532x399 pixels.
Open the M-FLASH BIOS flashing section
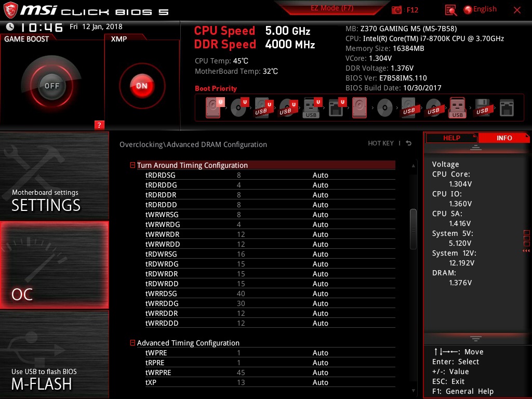[x=54, y=354]
